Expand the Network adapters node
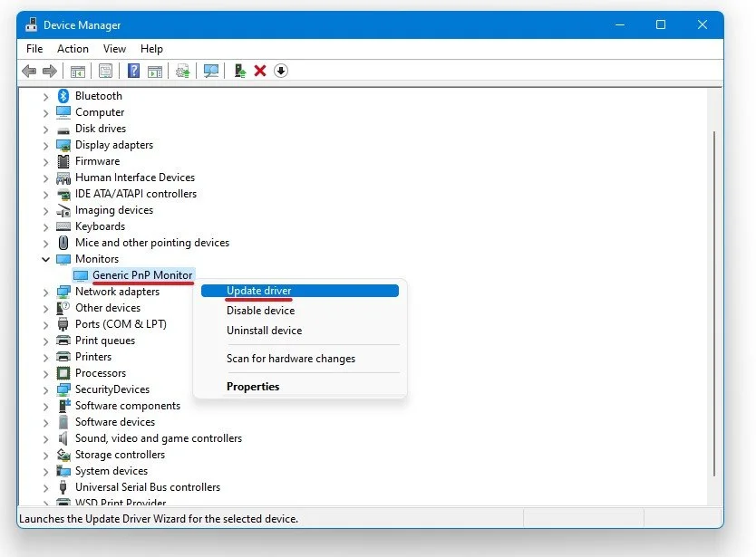The image size is (756, 557). tap(45, 293)
